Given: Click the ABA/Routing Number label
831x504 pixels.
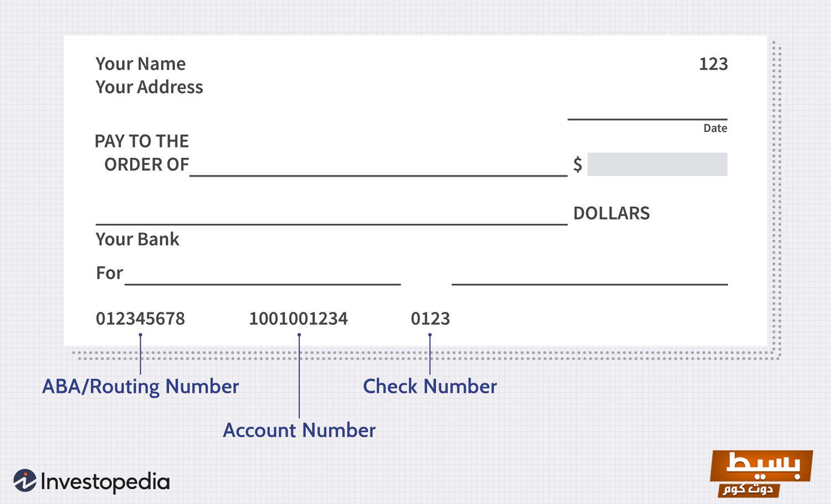Looking at the screenshot, I should 140,386.
